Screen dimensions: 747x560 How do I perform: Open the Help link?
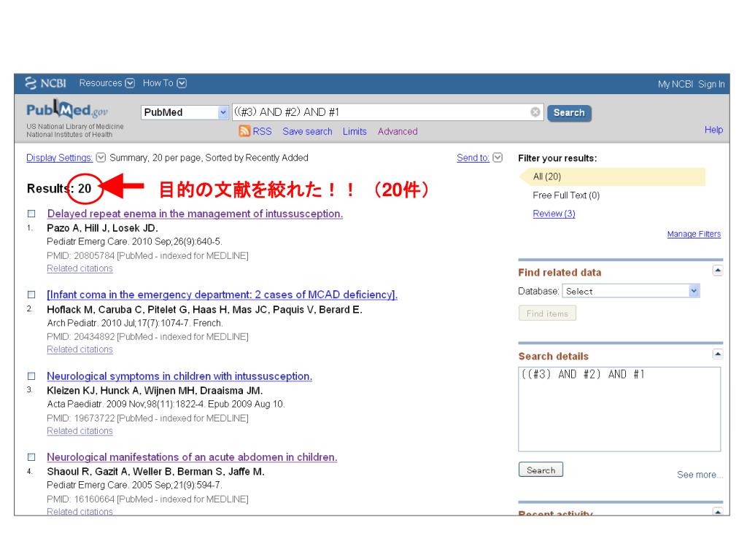coord(713,130)
